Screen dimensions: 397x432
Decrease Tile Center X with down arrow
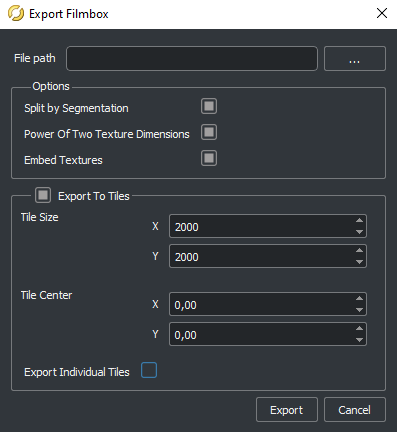pos(359,310)
